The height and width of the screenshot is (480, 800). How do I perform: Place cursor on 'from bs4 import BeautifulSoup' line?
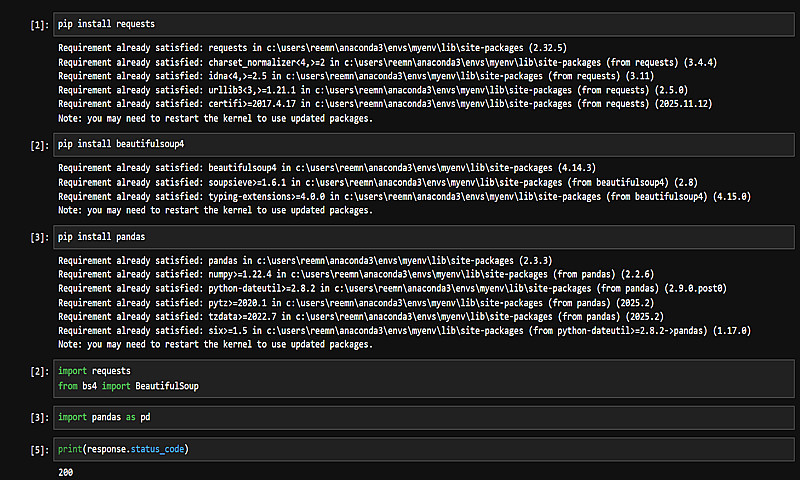click(x=128, y=385)
